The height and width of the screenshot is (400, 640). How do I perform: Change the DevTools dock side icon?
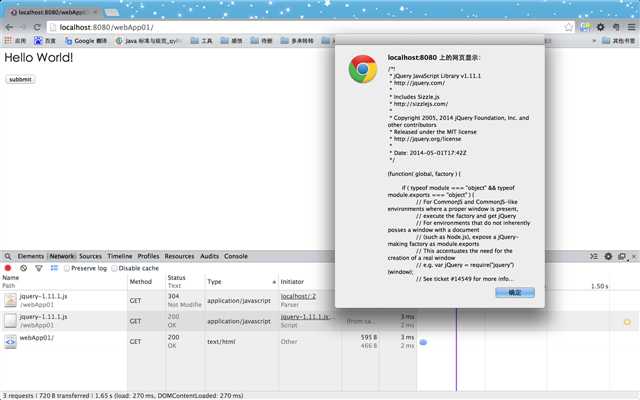tap(622, 257)
